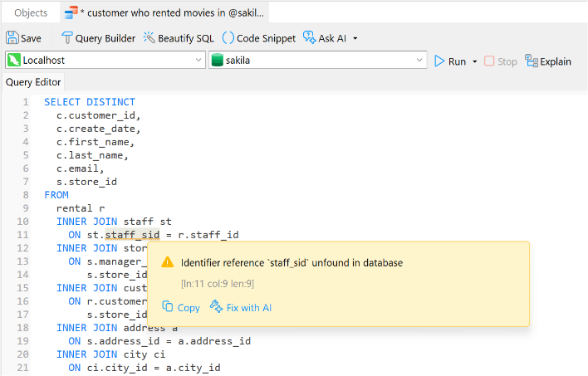Open the Run options dropdown arrow
The height and width of the screenshot is (376, 588).
[475, 61]
